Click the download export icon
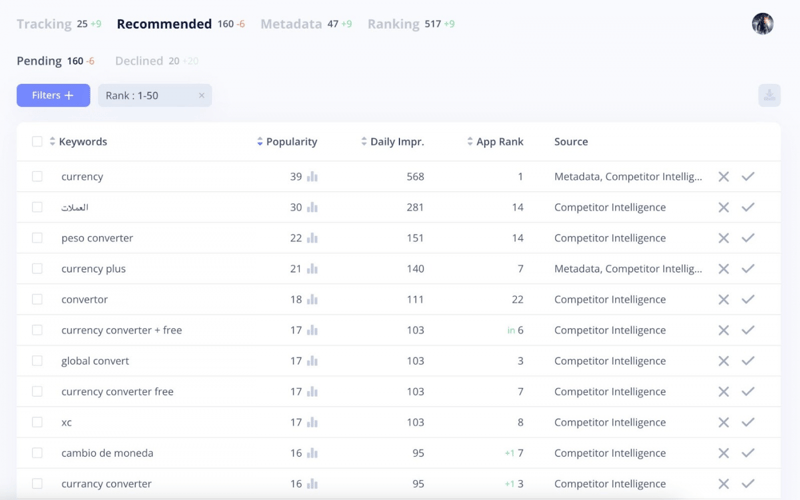This screenshot has width=800, height=500. [x=769, y=96]
